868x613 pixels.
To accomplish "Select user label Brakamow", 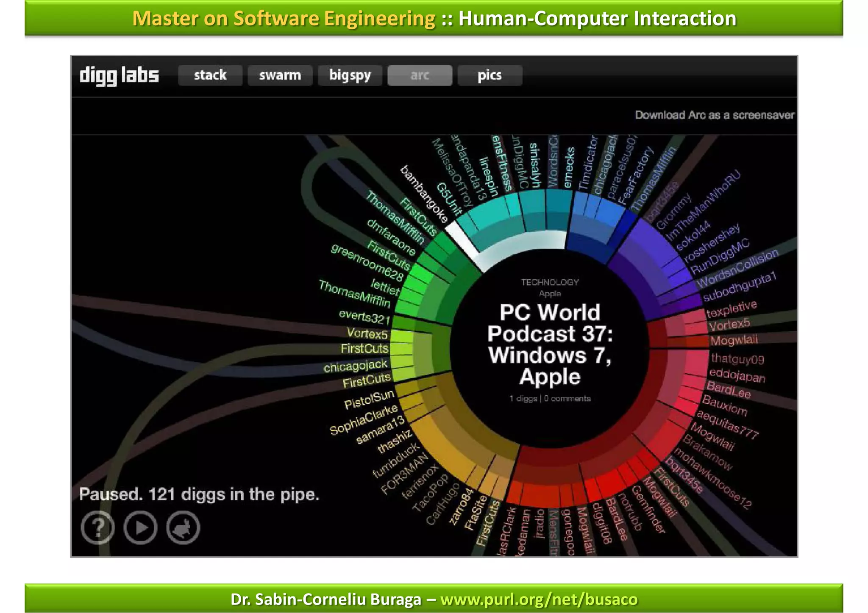I will [x=707, y=452].
